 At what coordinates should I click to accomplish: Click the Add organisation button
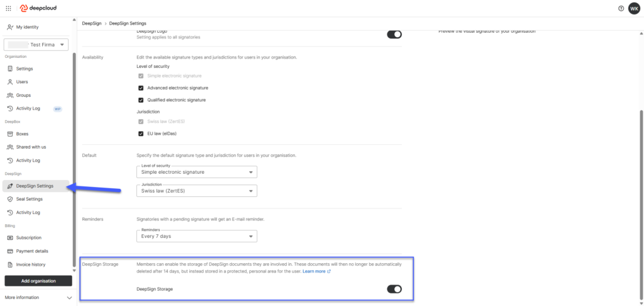38,281
